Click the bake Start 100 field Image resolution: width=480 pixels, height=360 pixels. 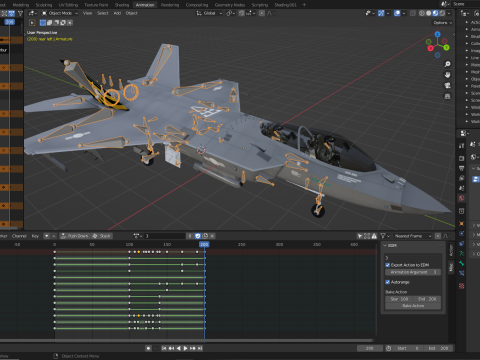[399, 299]
